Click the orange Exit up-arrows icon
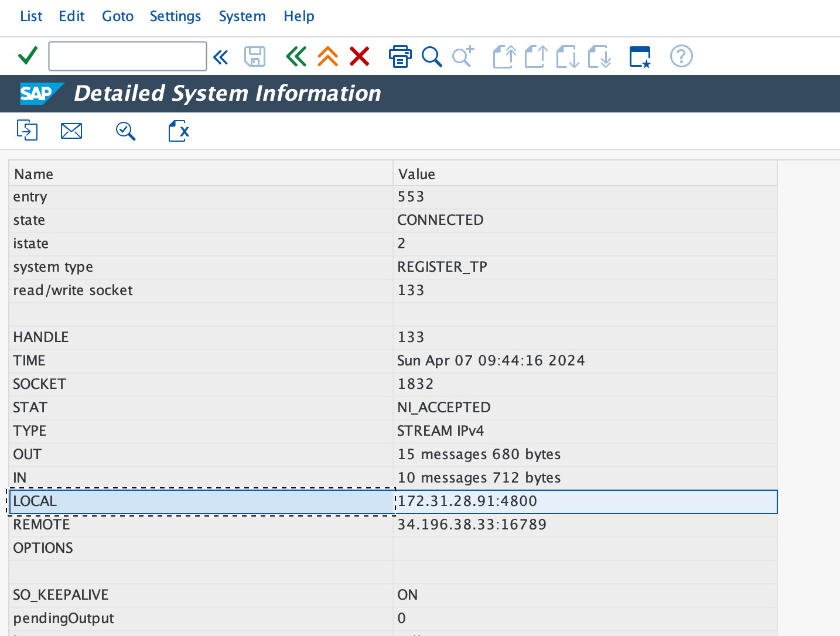This screenshot has width=840, height=636. pos(327,57)
